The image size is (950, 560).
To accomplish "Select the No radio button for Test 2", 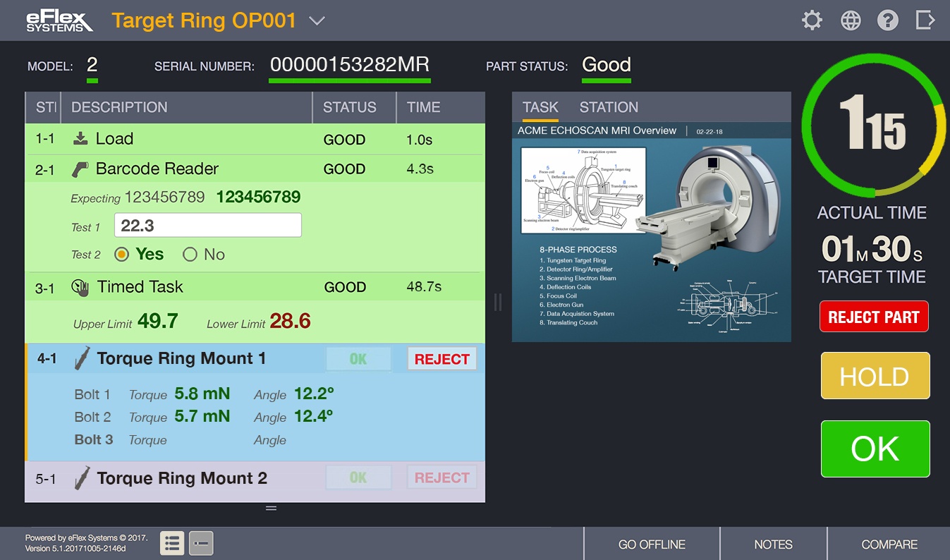I will pyautogui.click(x=190, y=255).
